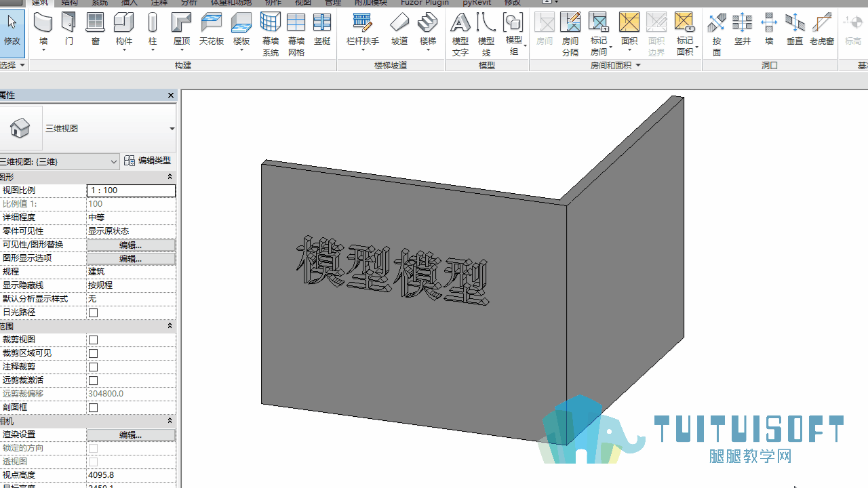Collapse the 图形 properties section

pos(170,177)
